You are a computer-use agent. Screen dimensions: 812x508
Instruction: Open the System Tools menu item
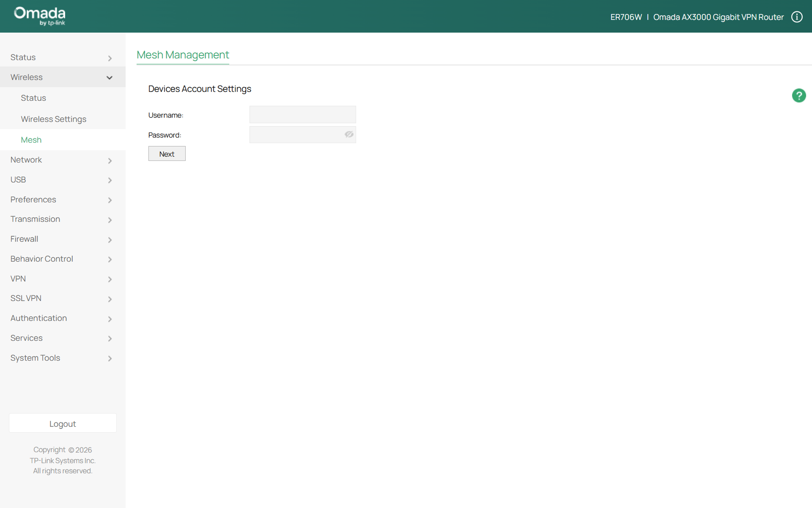click(x=63, y=357)
